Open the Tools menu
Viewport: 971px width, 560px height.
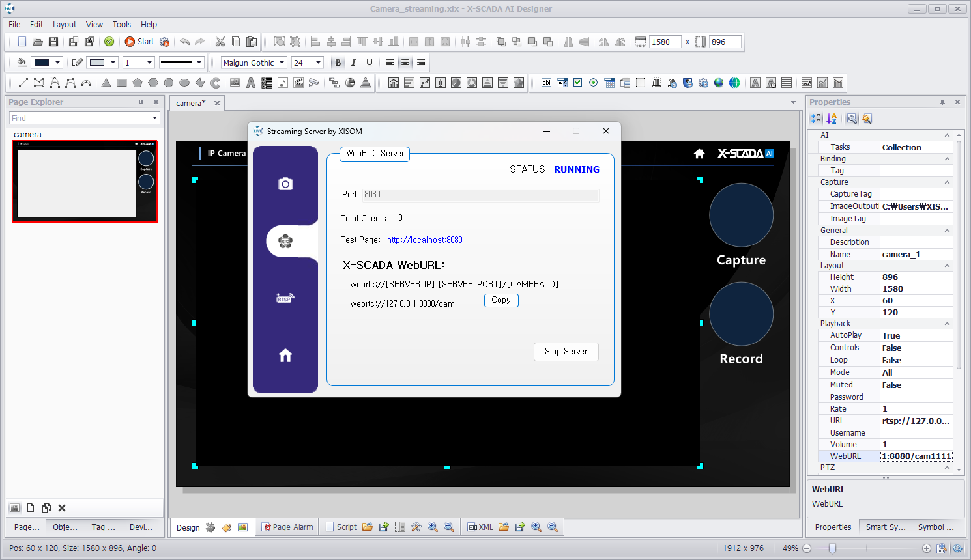(121, 25)
